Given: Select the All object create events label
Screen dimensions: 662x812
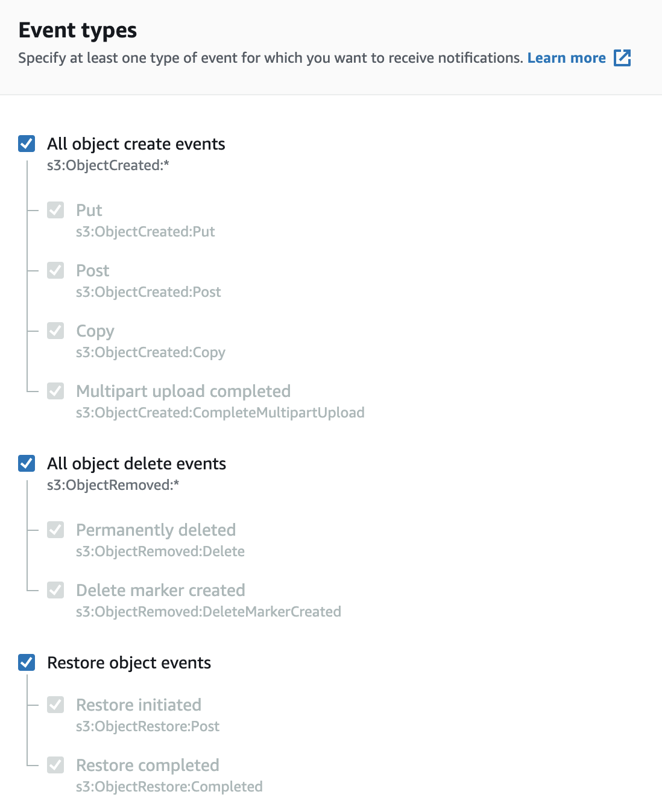Looking at the screenshot, I should tap(136, 144).
